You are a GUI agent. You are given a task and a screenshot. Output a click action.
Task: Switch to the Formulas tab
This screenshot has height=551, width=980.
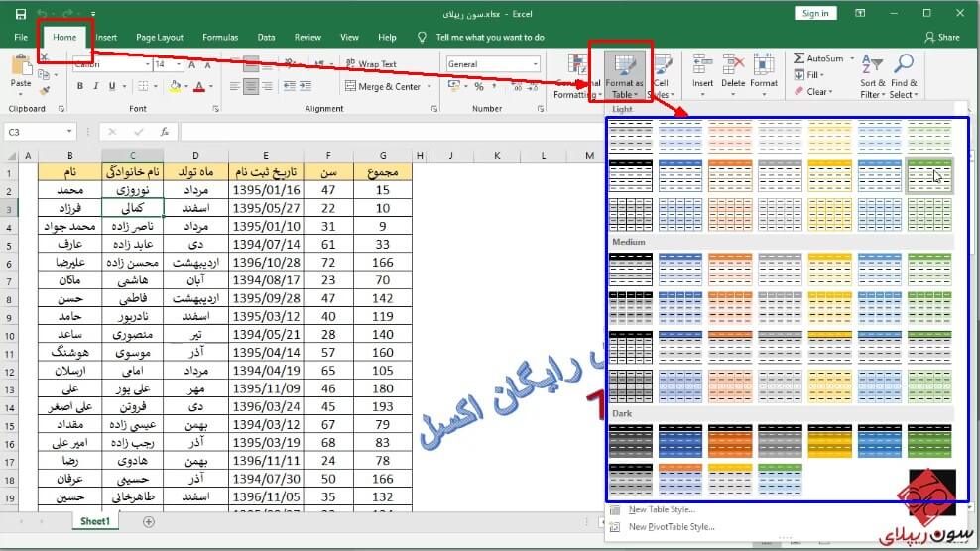pyautogui.click(x=220, y=37)
